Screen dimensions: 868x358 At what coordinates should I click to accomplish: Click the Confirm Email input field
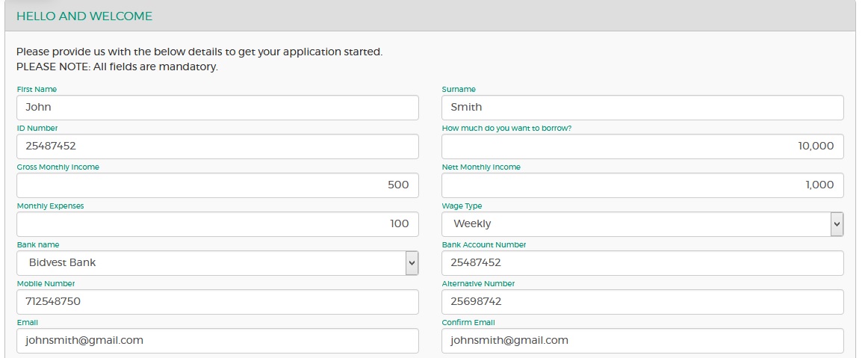(x=642, y=340)
